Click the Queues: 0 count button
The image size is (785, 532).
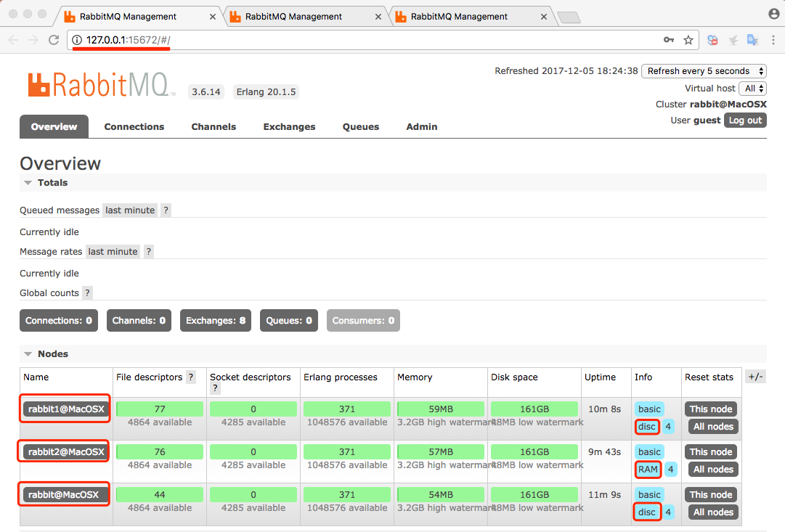click(289, 321)
